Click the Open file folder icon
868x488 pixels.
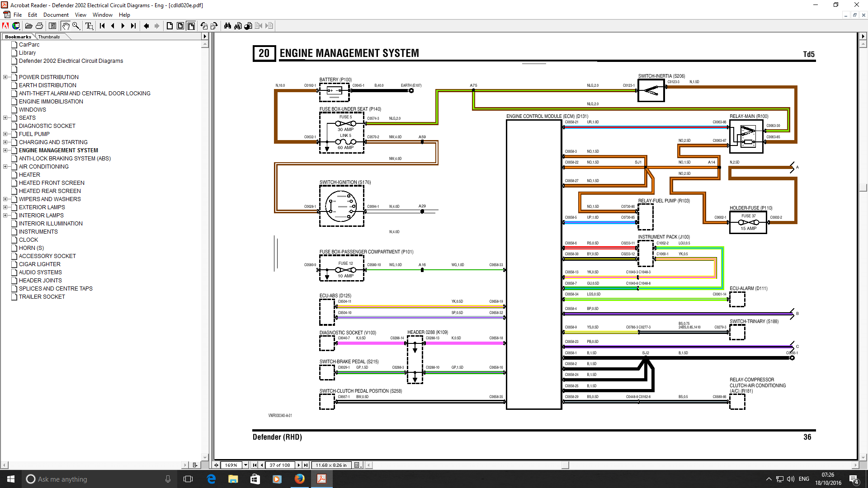pos(29,26)
